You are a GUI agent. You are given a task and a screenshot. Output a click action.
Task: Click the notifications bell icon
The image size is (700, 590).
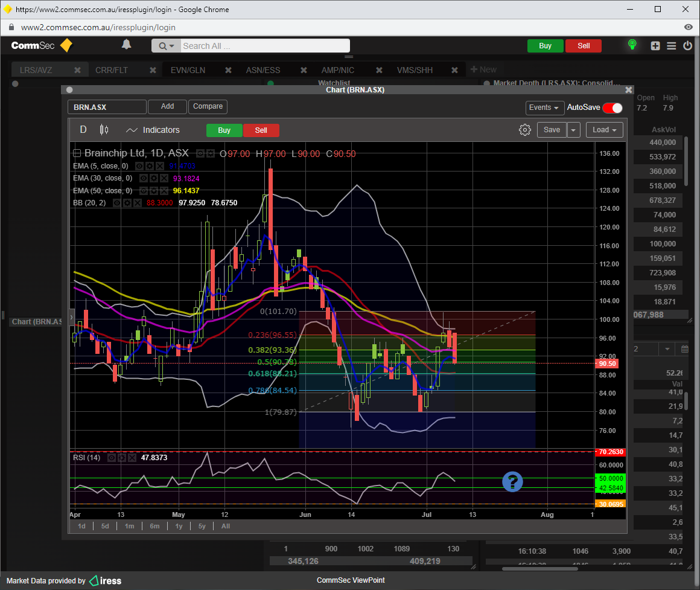point(126,45)
